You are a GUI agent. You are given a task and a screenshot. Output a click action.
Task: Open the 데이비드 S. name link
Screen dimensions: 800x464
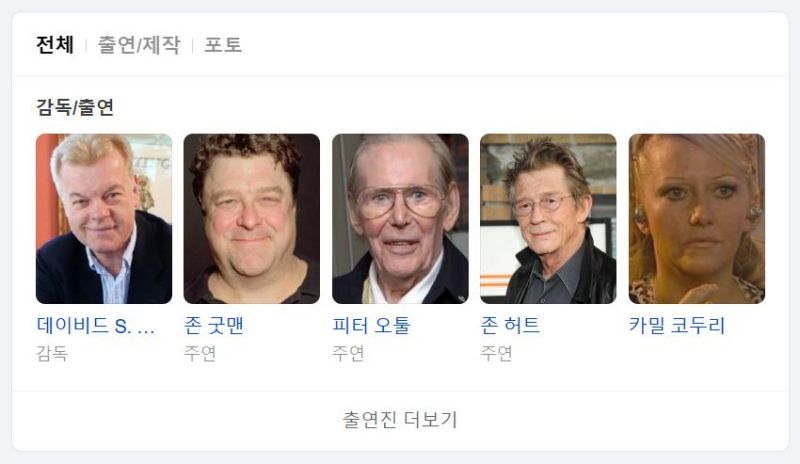pos(95,326)
